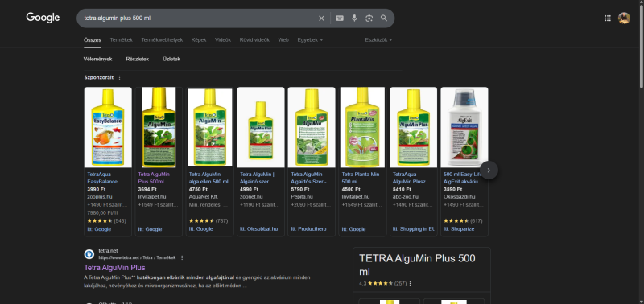Image resolution: width=644 pixels, height=304 pixels.
Task: Open the TetraAqua EasyBalance product image
Action: tap(108, 127)
